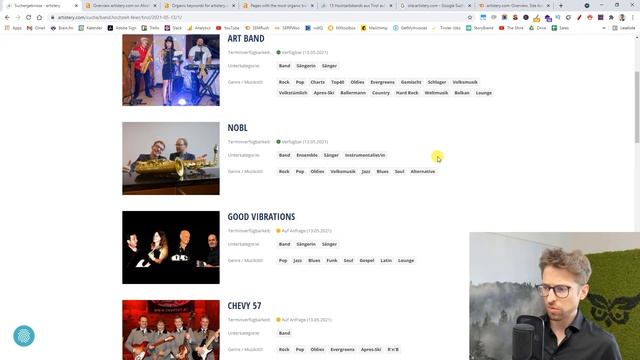Open the ART BAND heading link
Viewport: 640px width, 360px height.
(x=246, y=39)
